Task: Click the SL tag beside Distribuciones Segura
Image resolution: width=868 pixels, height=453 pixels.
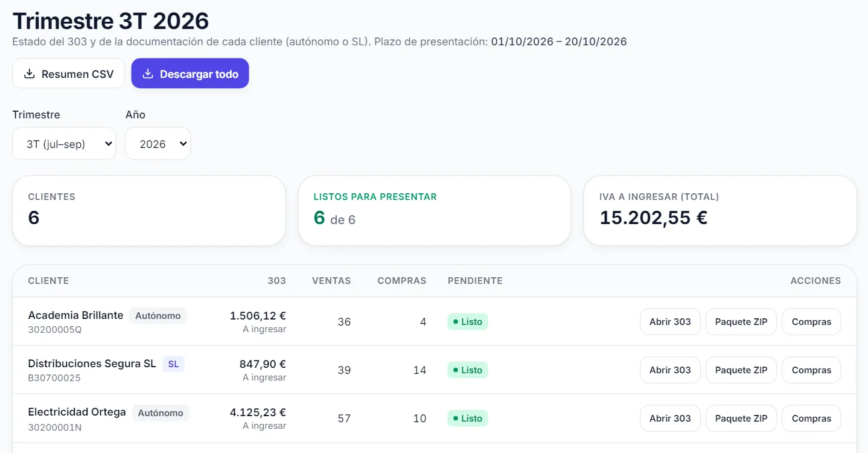Action: click(x=173, y=364)
